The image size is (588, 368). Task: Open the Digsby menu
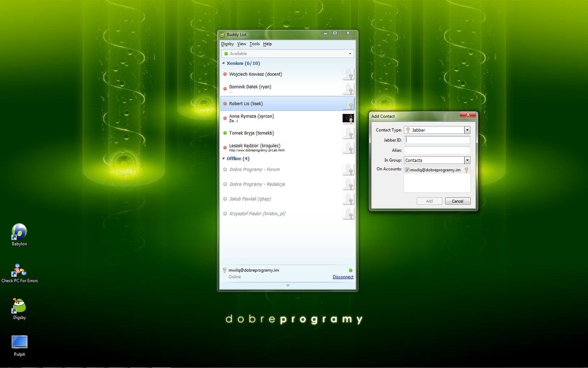[227, 44]
